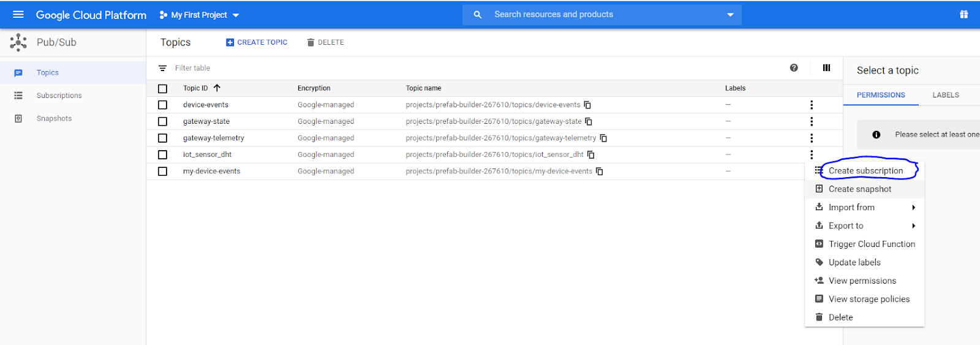
Task: Check the gateway-state row checkbox
Action: point(162,121)
